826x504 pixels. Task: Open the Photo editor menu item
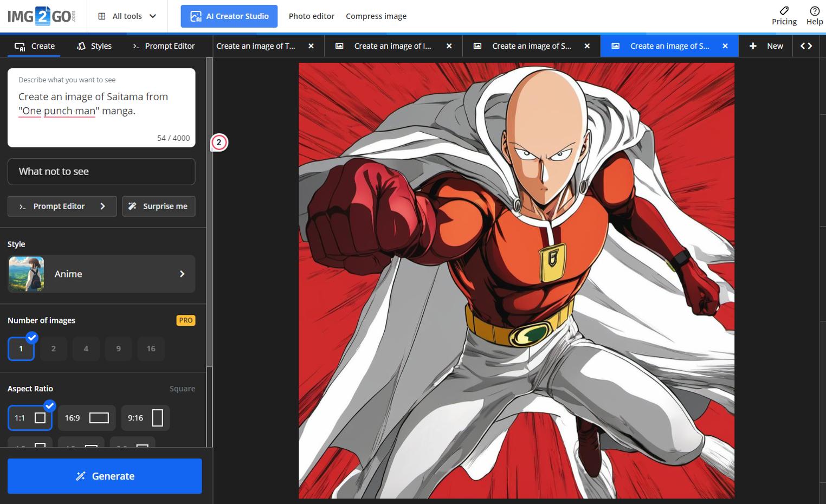(311, 16)
